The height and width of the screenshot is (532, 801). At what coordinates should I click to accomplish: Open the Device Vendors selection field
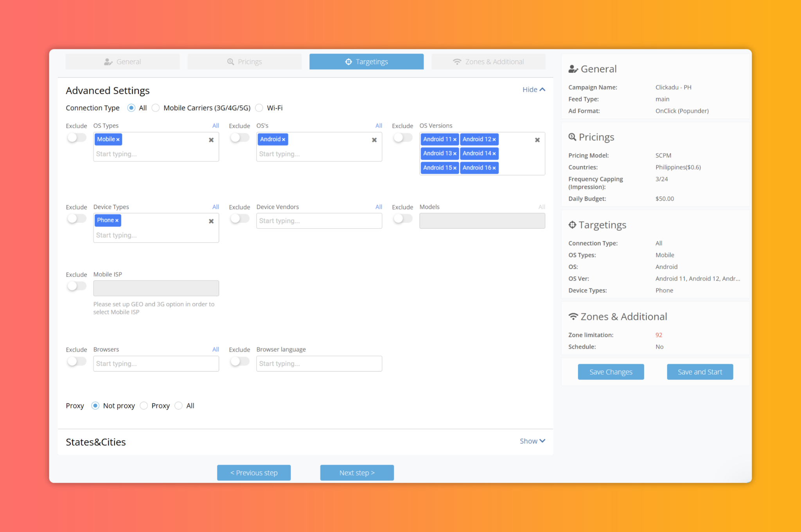(x=319, y=221)
